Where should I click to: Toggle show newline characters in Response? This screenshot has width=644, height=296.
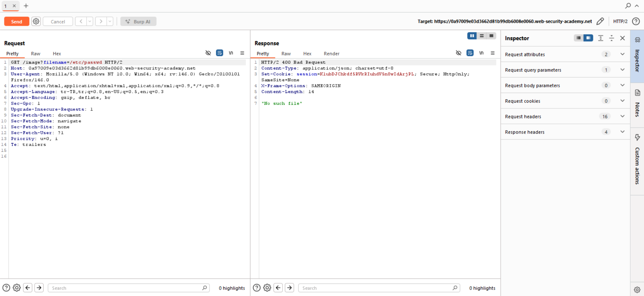pyautogui.click(x=481, y=53)
